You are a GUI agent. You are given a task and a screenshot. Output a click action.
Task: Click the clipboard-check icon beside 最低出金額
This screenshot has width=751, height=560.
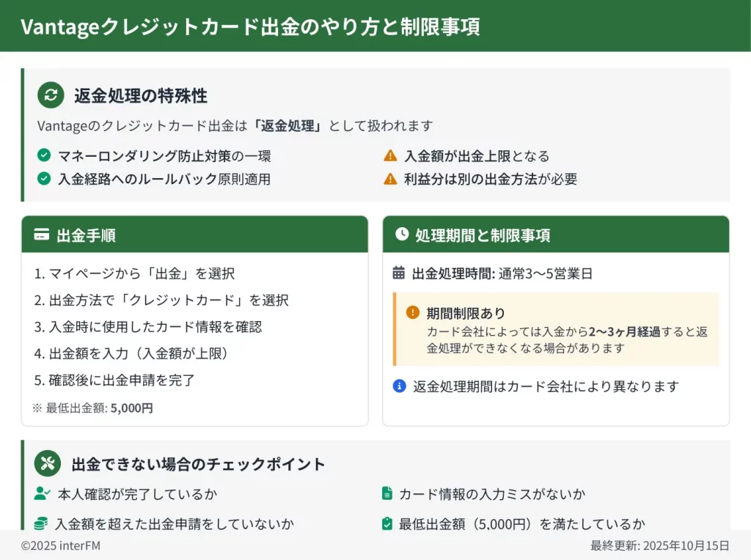(x=387, y=523)
